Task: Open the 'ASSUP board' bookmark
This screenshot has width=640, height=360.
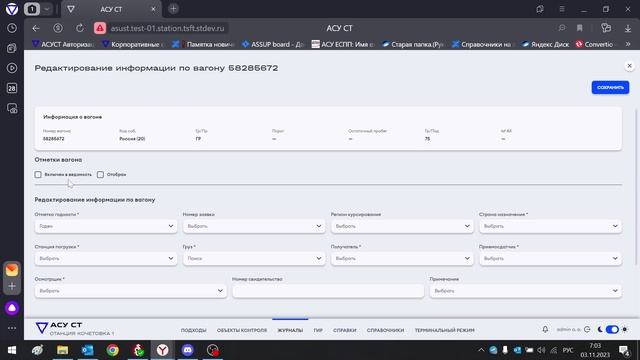Action: coord(273,44)
